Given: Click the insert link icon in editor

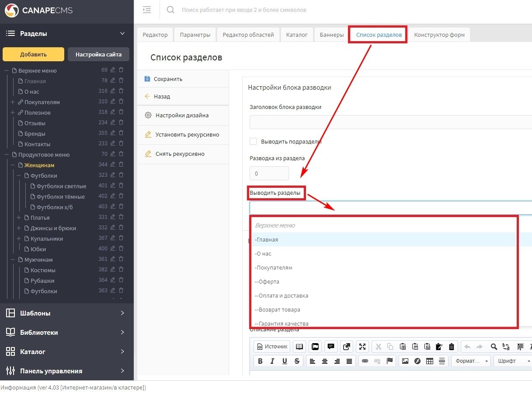Looking at the screenshot, I should click(365, 361).
